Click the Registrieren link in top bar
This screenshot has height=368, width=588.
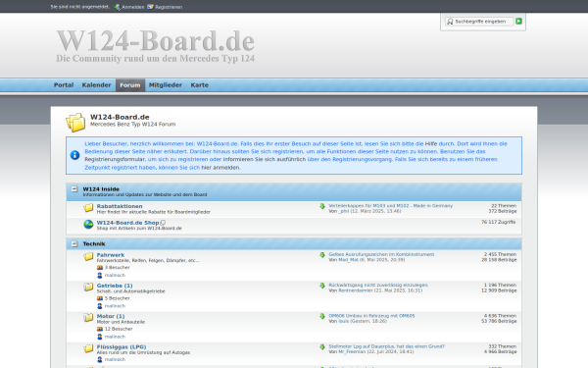(x=169, y=7)
